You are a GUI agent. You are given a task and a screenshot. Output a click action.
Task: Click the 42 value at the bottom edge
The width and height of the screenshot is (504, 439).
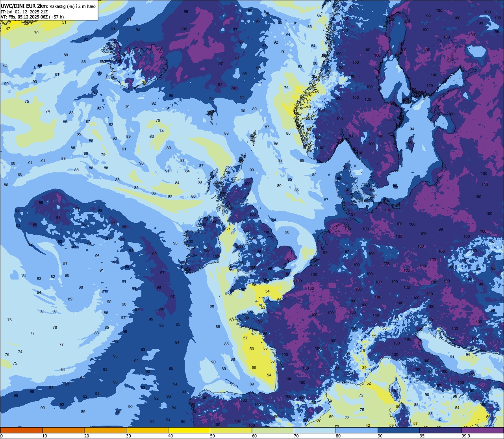coord(368,425)
